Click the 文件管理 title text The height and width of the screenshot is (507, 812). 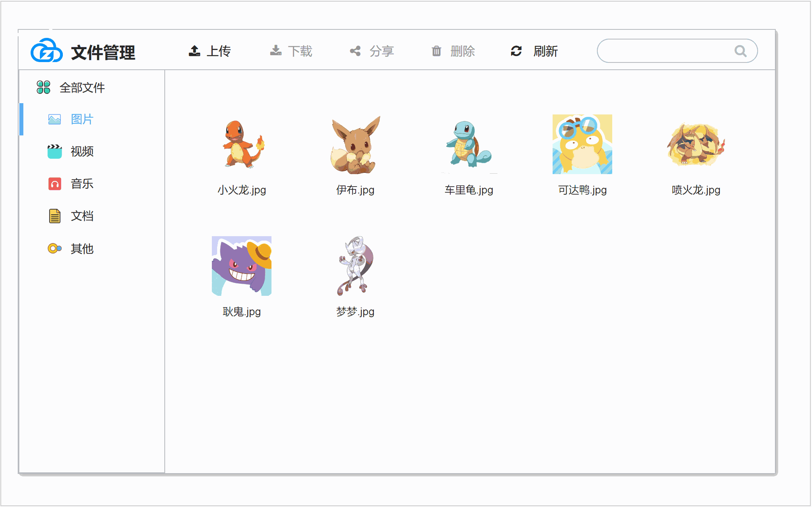(103, 52)
